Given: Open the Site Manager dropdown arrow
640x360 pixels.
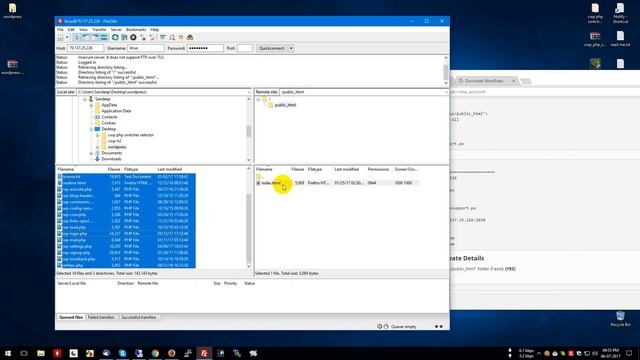Looking at the screenshot, I should 67,38.
